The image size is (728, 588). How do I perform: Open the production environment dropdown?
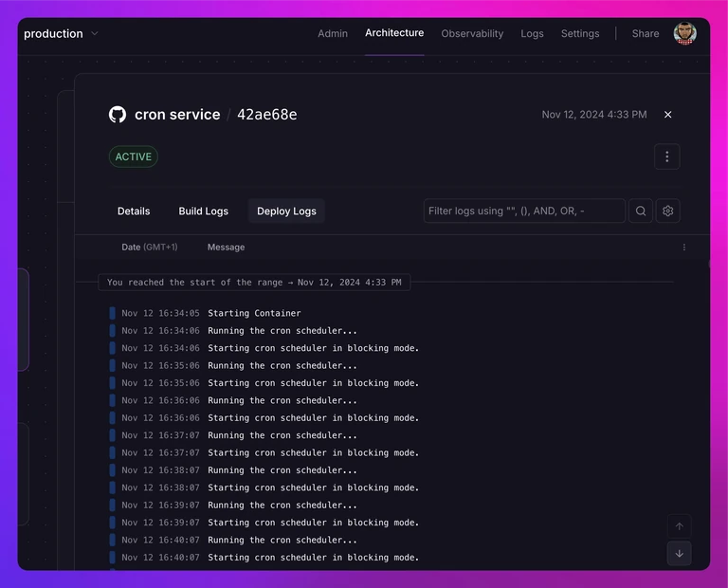pyautogui.click(x=62, y=34)
